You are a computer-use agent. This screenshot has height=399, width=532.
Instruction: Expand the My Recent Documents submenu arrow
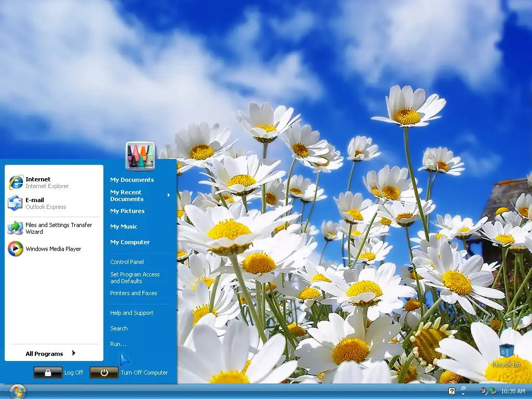[169, 195]
